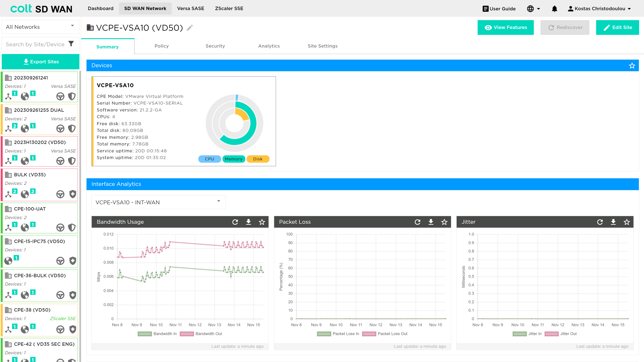This screenshot has width=644, height=362.
Task: Toggle the Disk legend on the device donut chart
Action: (258, 159)
